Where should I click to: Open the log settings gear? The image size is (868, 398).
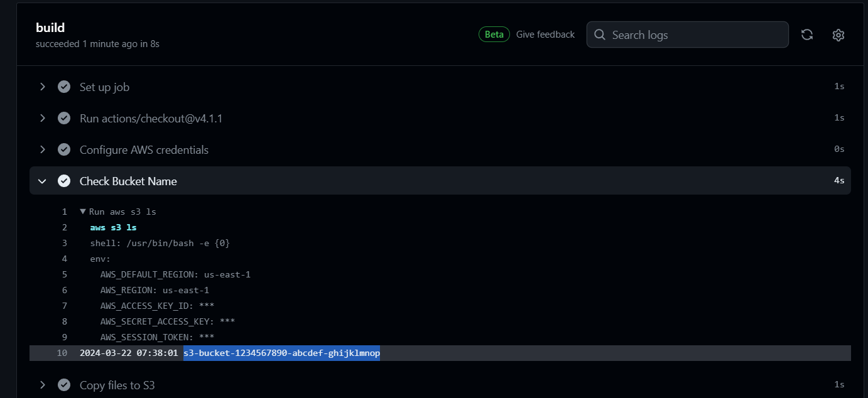(x=838, y=35)
